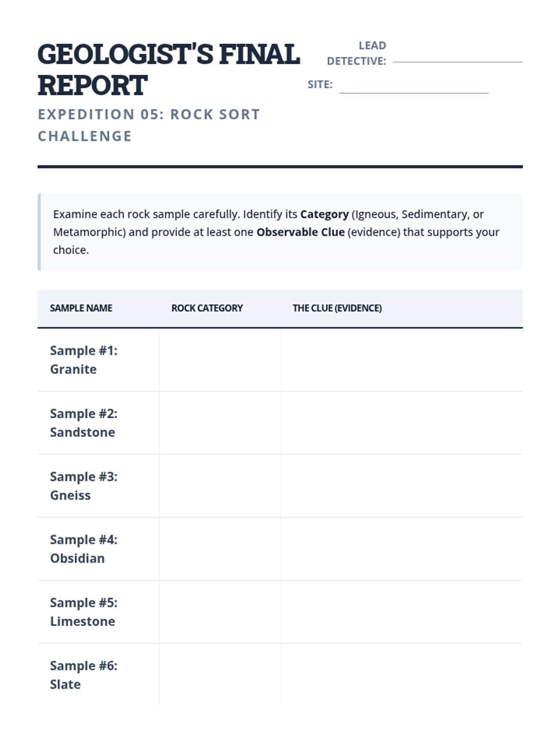Screen dimensions: 560x747
Task: Click the Rock Category cell for Sandstone
Action: [220, 423]
